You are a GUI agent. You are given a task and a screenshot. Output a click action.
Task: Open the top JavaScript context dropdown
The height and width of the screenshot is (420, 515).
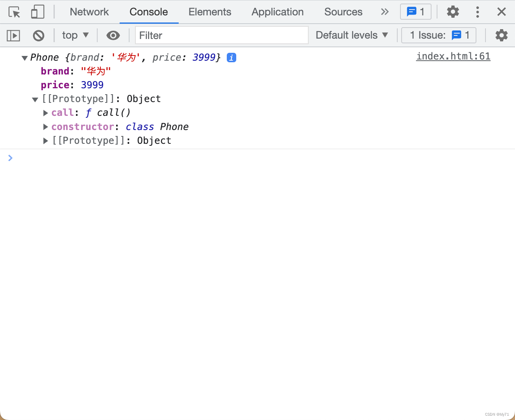pyautogui.click(x=75, y=35)
